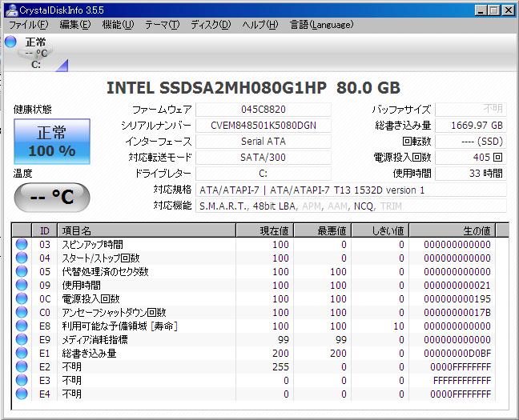Screen dimensions: 519x420
Task: Open the テーマ(T) menu
Action: (x=162, y=25)
